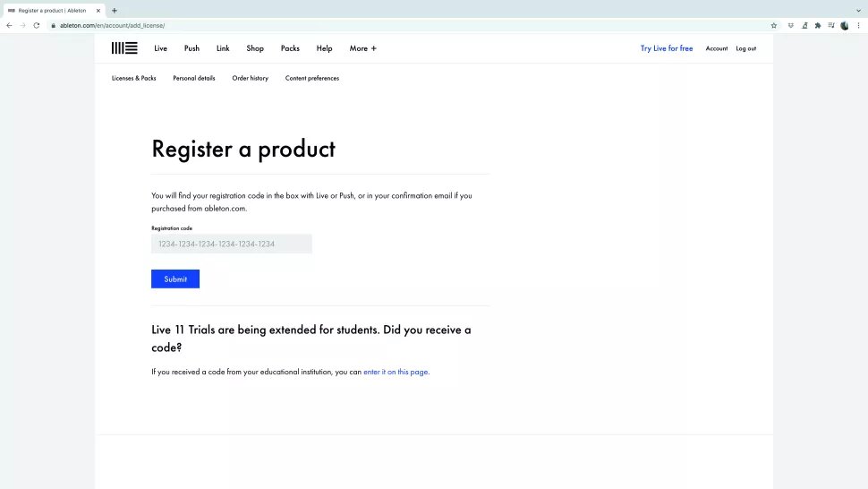Open the browser extensions puzzle icon
This screenshot has width=868, height=489.
(818, 25)
